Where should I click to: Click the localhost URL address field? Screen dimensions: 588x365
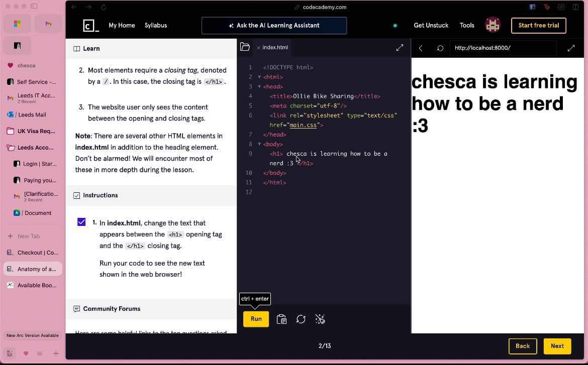[x=503, y=48]
